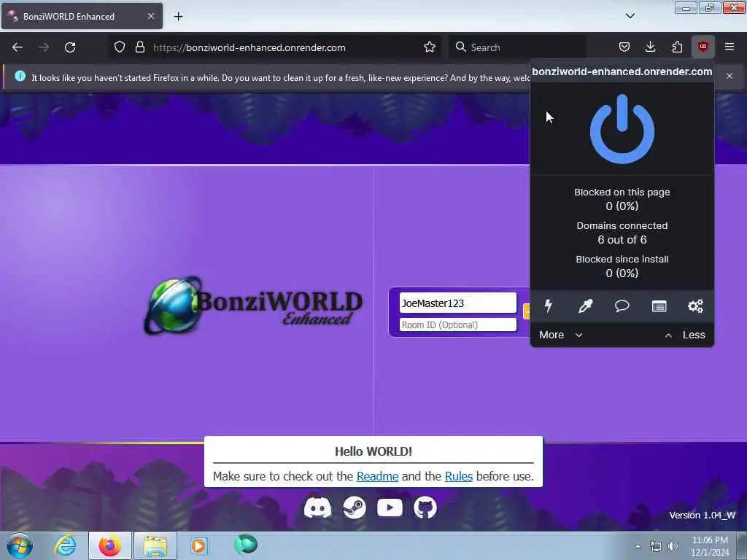Open the Readme link
Viewport: 747px width, 560px height.
pos(377,476)
